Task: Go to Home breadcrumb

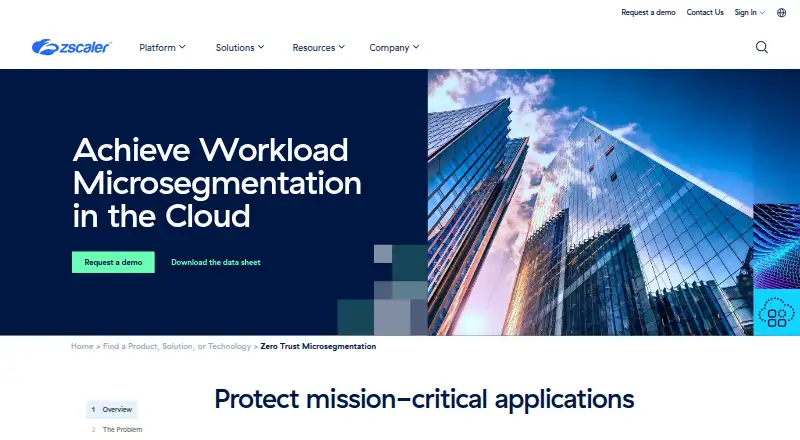Action: point(82,346)
